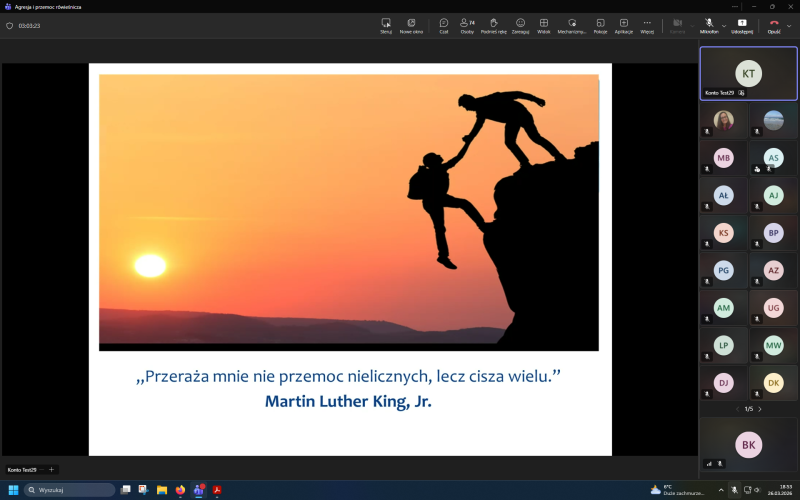Show the Osoby participants list

coord(466,25)
